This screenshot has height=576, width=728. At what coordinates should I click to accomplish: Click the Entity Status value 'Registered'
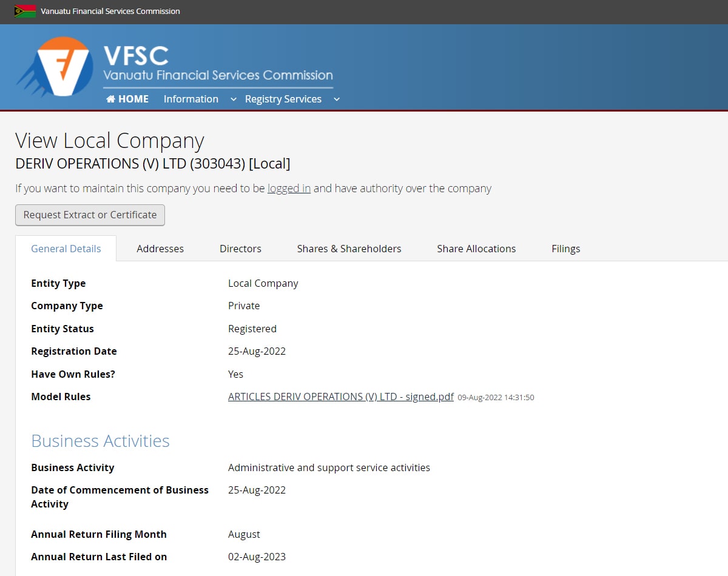tap(252, 329)
